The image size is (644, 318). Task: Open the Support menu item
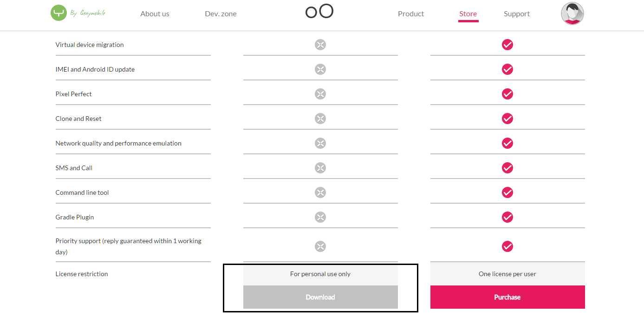[x=517, y=14]
